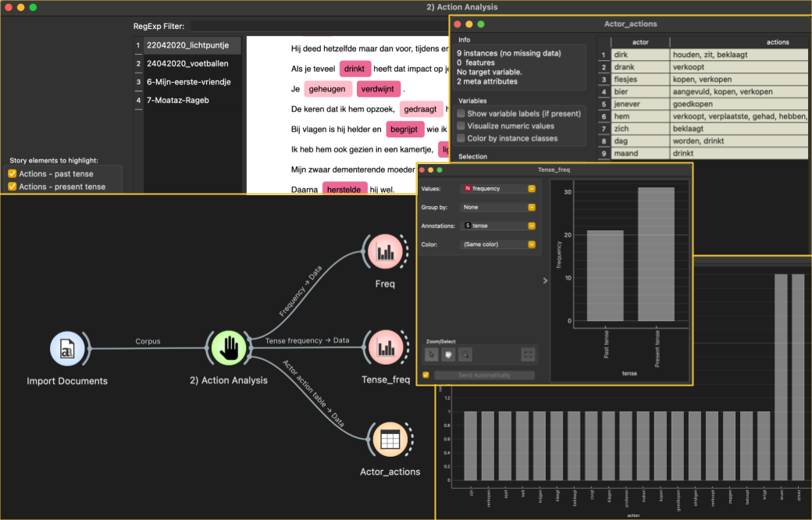This screenshot has height=520, width=812.
Task: Collapse Tense_freq control panel with chevron arrow
Action: click(x=545, y=281)
